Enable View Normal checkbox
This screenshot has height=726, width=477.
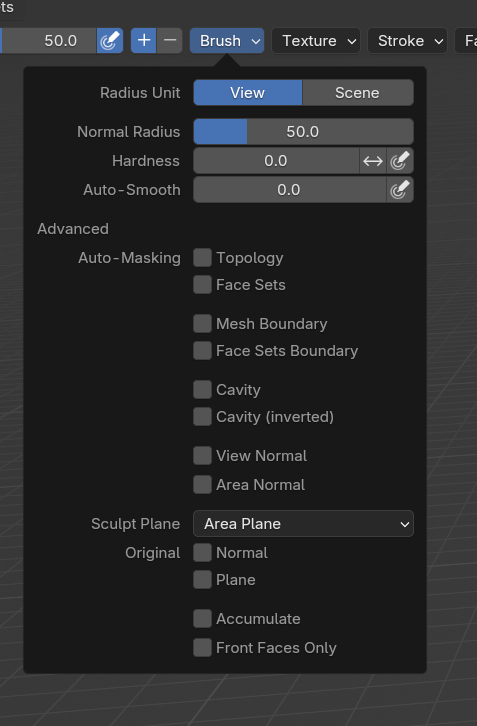click(202, 456)
